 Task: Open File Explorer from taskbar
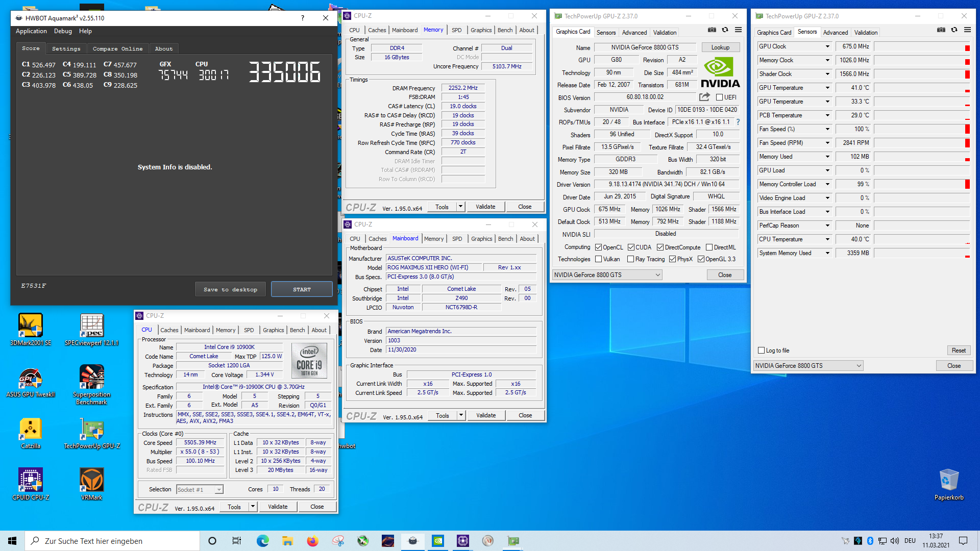click(x=287, y=541)
